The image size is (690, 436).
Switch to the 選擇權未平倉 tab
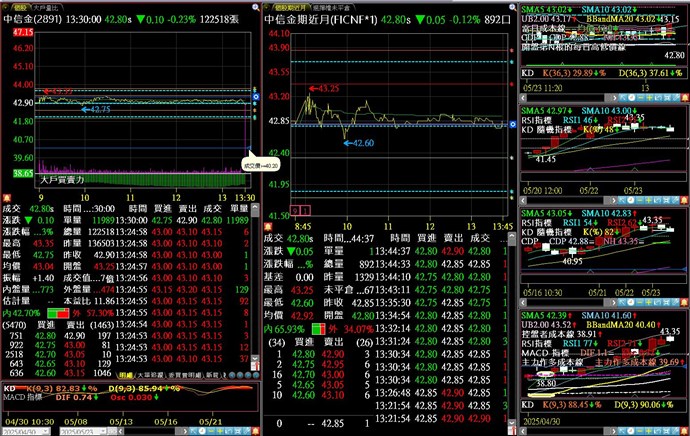331,8
